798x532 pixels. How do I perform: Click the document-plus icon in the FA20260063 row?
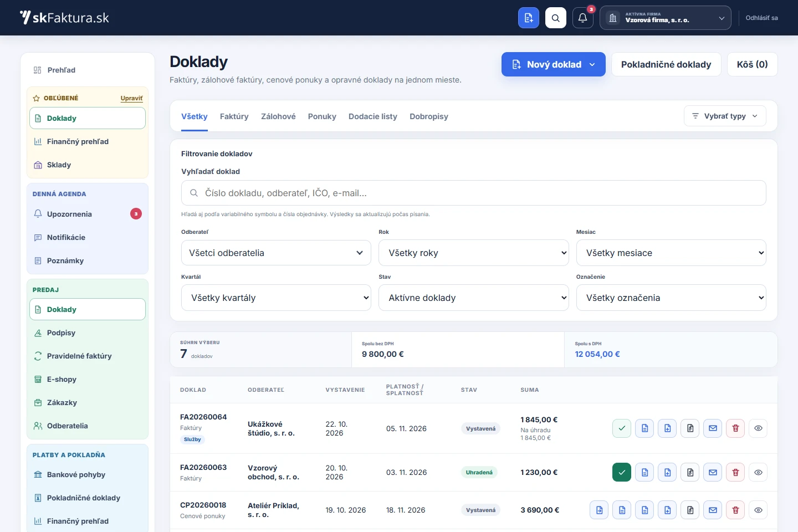click(668, 472)
